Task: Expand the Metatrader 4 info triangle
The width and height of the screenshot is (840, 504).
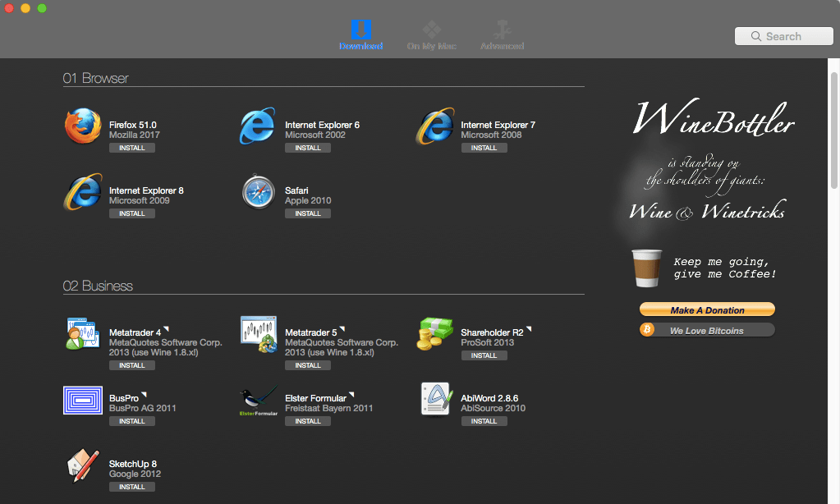Action: tap(166, 329)
